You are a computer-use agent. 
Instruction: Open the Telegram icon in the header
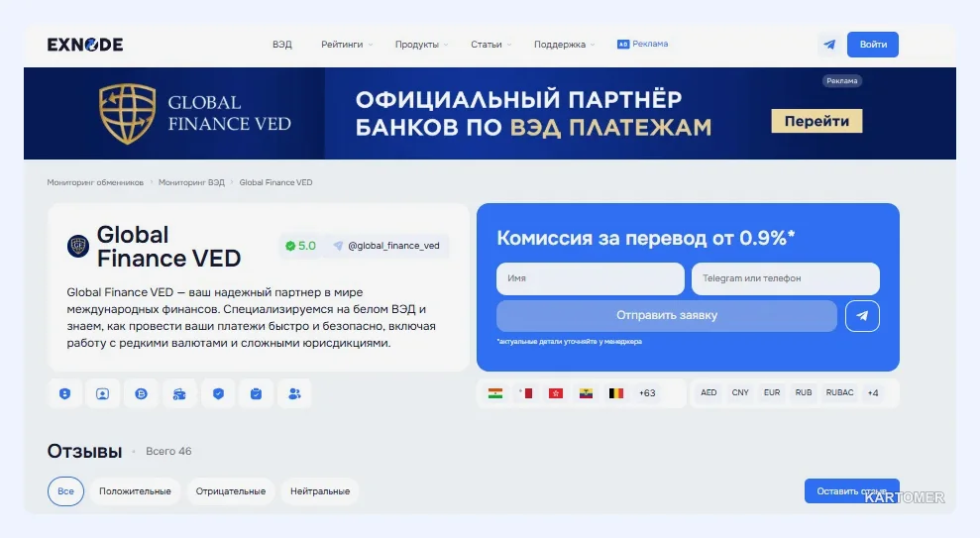click(x=829, y=45)
